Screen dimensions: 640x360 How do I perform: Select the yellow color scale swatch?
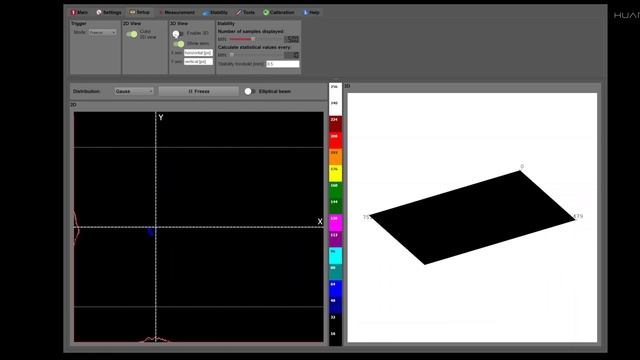(x=336, y=173)
